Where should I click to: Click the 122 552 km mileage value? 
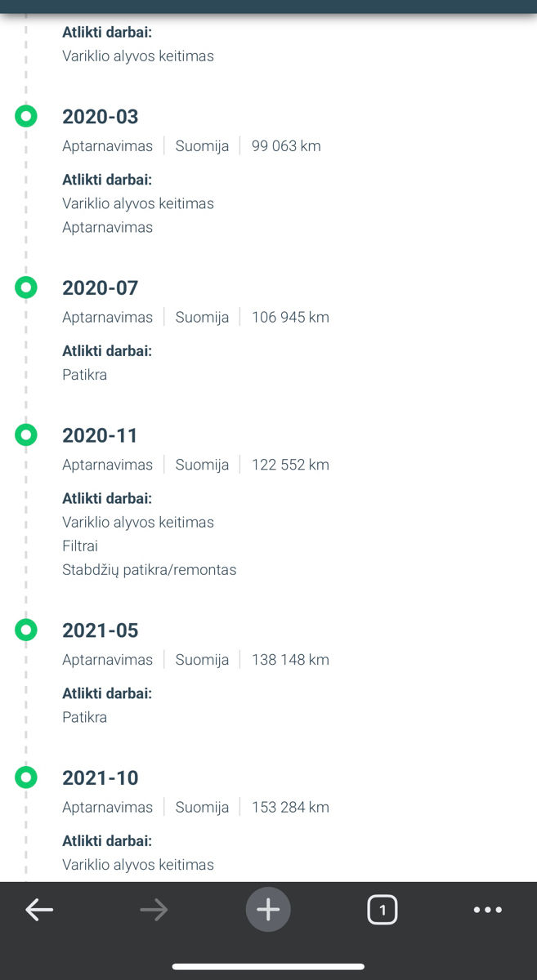tap(290, 465)
